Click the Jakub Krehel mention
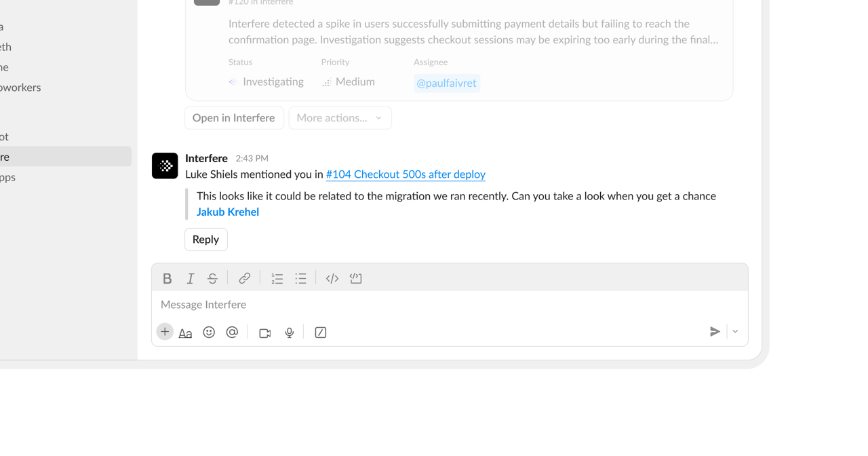This screenshot has height=456, width=868. (x=228, y=212)
